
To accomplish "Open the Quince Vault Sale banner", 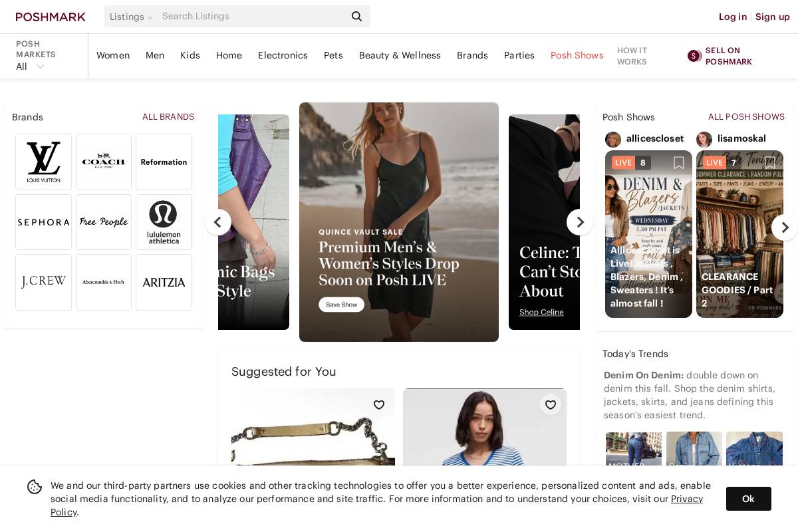I will pyautogui.click(x=399, y=222).
